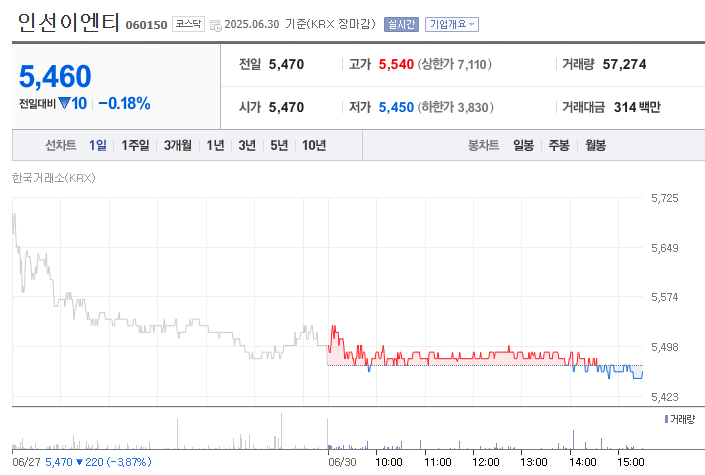Click the 코스닥 market badge

pyautogui.click(x=188, y=24)
